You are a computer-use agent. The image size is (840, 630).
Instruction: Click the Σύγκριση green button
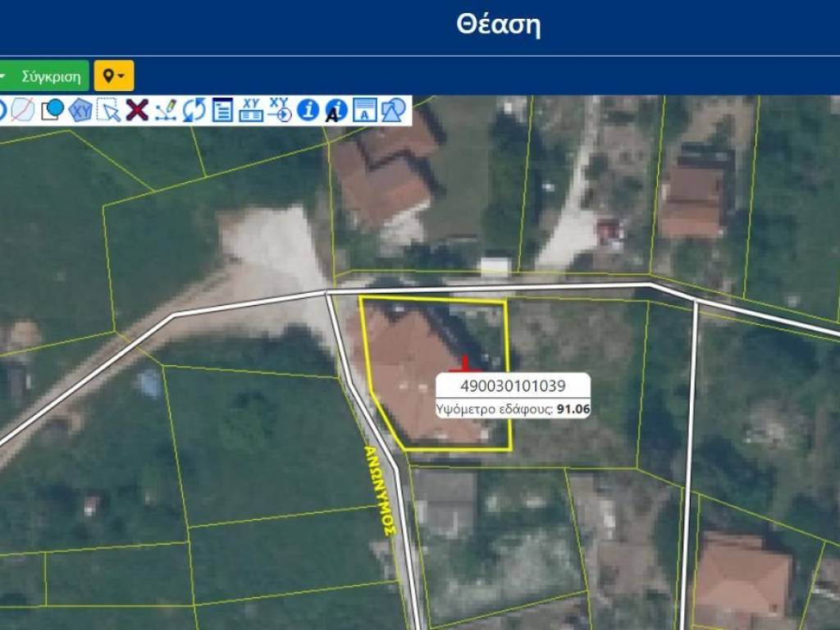[51, 76]
